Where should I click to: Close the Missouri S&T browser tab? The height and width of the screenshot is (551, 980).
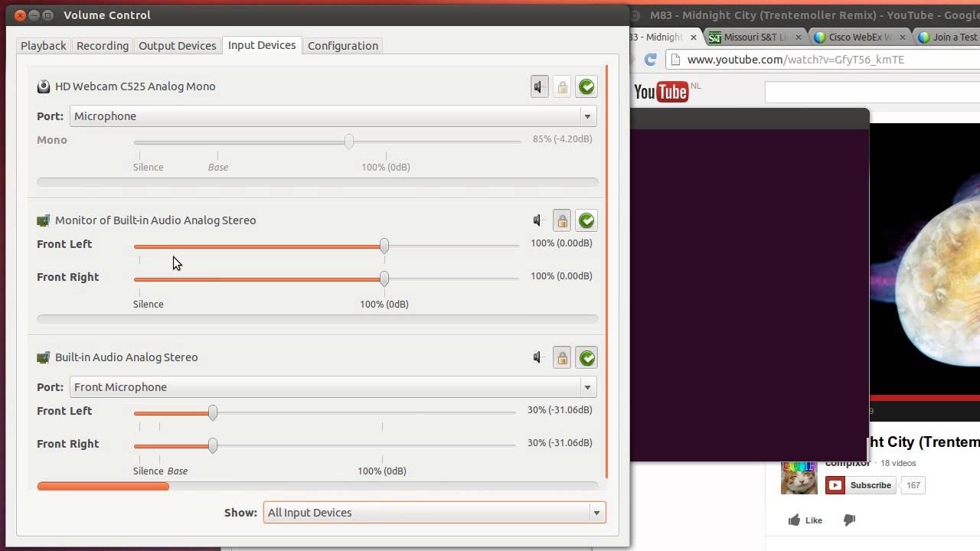(799, 37)
